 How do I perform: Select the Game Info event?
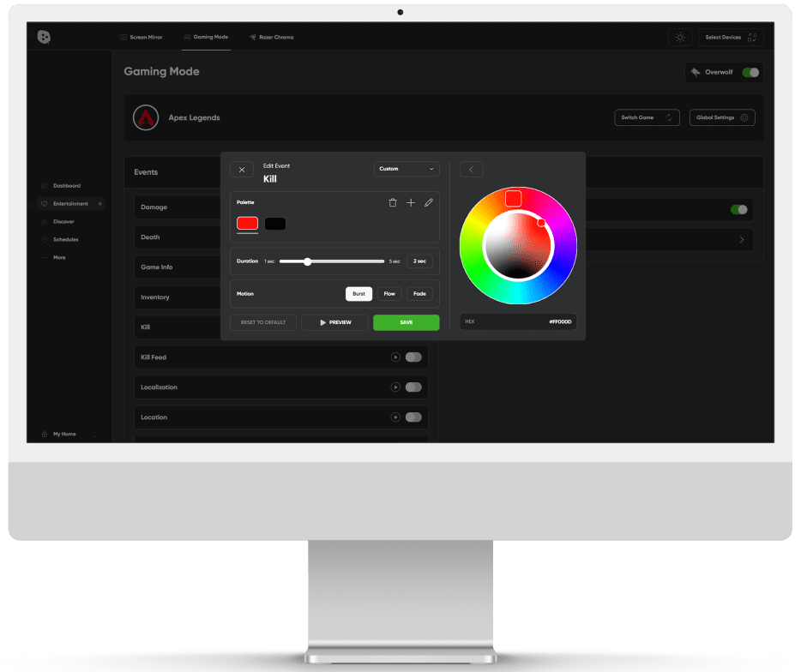pyautogui.click(x=178, y=267)
